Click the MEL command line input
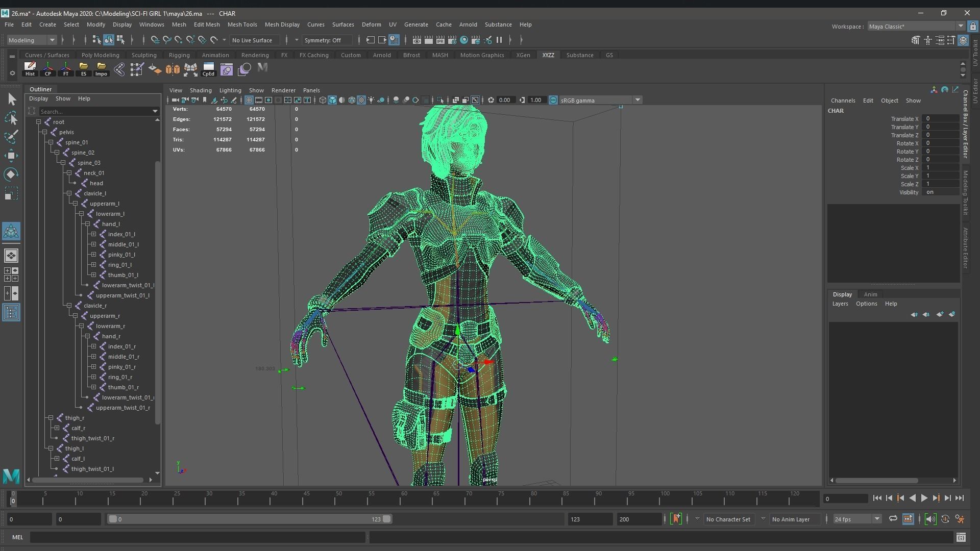Image resolution: width=980 pixels, height=551 pixels. pos(198,537)
